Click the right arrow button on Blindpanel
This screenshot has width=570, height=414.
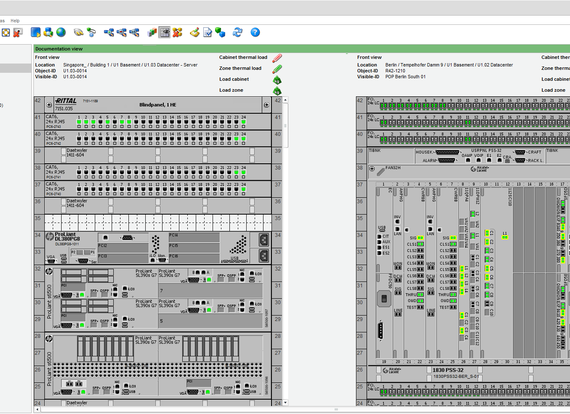(266, 105)
